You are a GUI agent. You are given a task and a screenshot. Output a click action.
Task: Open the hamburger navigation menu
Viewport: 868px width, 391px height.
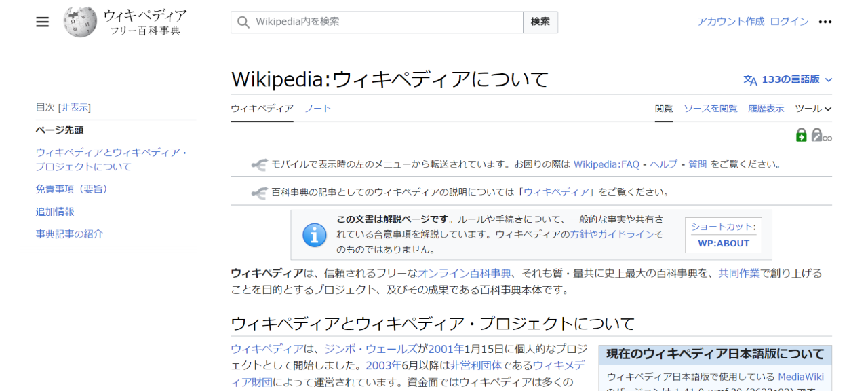pyautogui.click(x=42, y=21)
